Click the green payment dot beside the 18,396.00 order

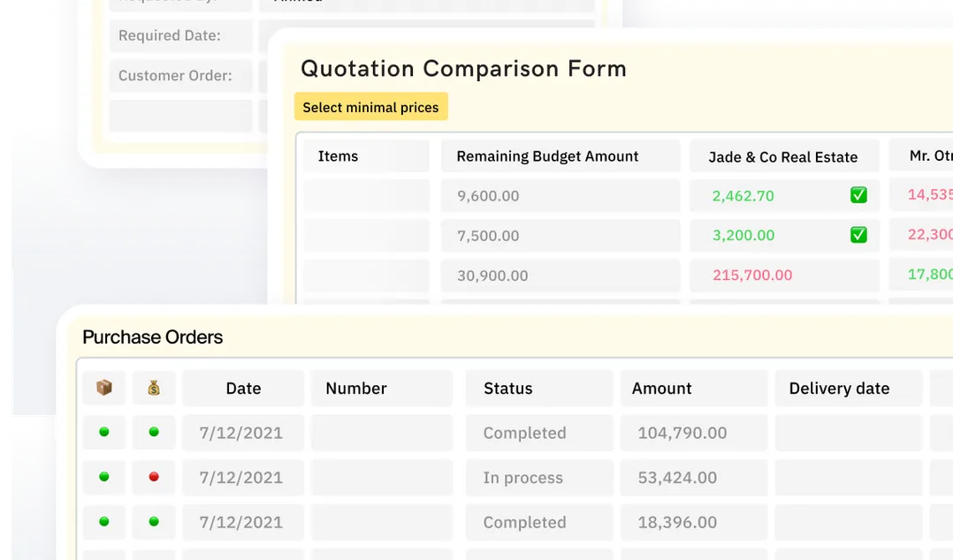[154, 522]
